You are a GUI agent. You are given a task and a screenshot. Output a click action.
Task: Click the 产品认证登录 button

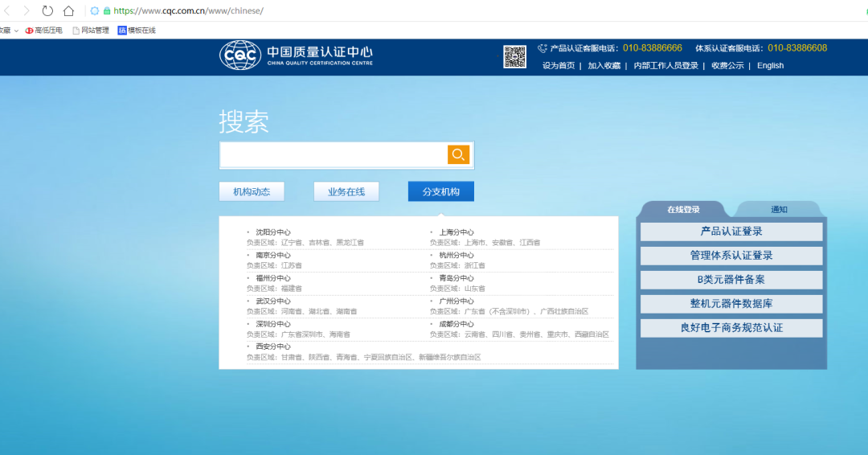click(x=731, y=232)
